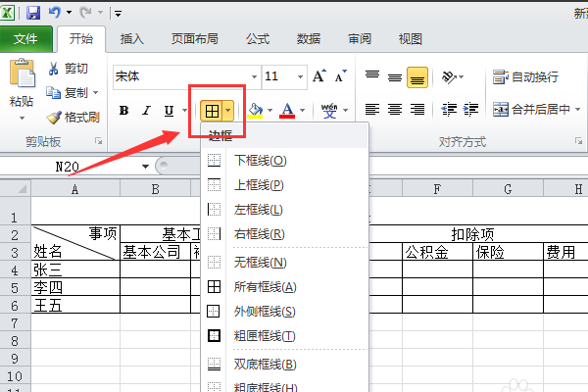588x392 pixels.
Task: Open the 剪贴板 dialog launcher
Action: click(99, 141)
